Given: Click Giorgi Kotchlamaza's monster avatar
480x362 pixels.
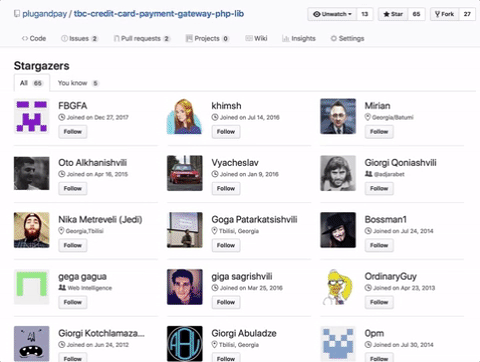Looking at the screenshot, I should click(32, 344).
